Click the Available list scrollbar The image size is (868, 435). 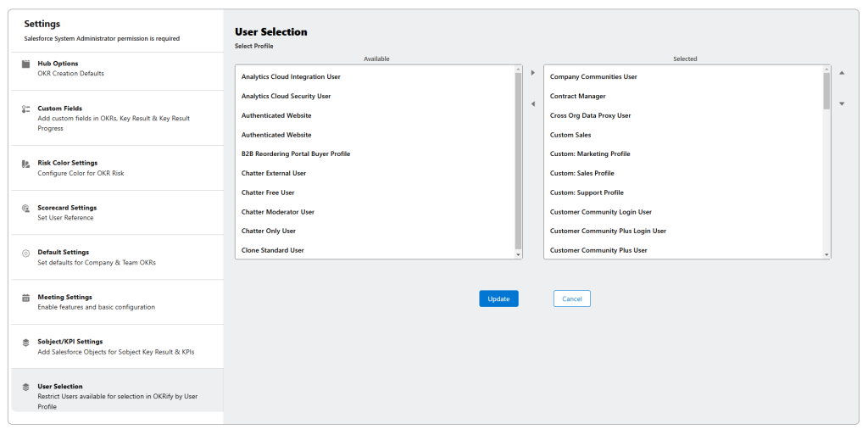(x=518, y=161)
